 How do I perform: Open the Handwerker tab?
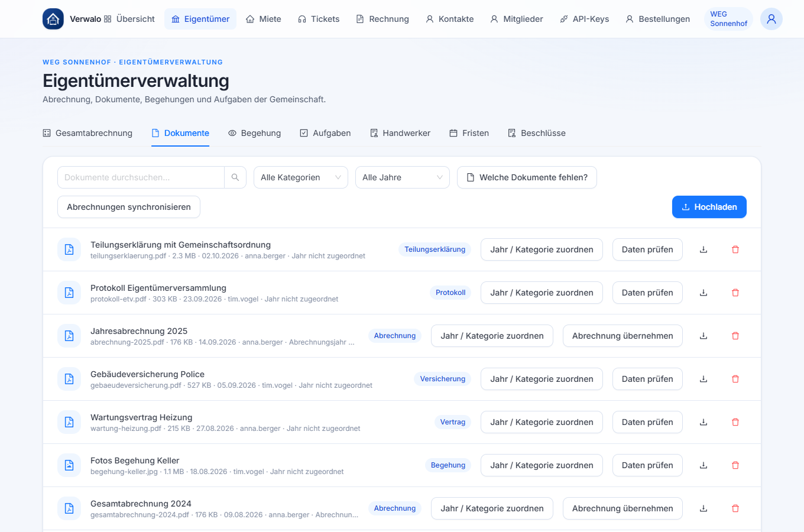tap(400, 133)
